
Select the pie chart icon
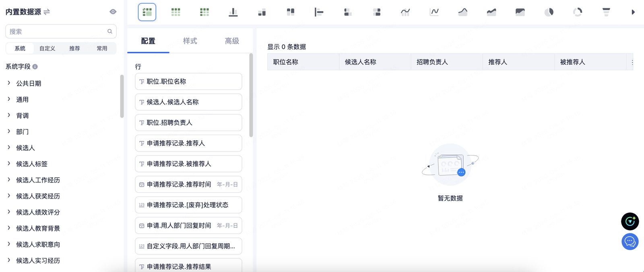click(x=549, y=12)
